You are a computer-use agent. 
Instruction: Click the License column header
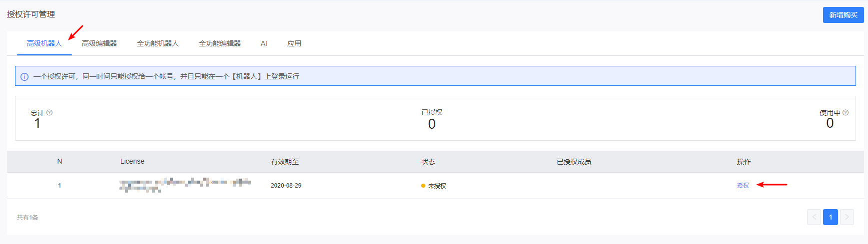click(132, 161)
